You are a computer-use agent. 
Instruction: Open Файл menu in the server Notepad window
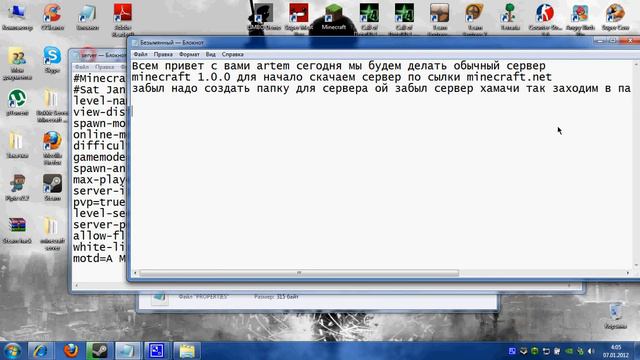pyautogui.click(x=82, y=67)
